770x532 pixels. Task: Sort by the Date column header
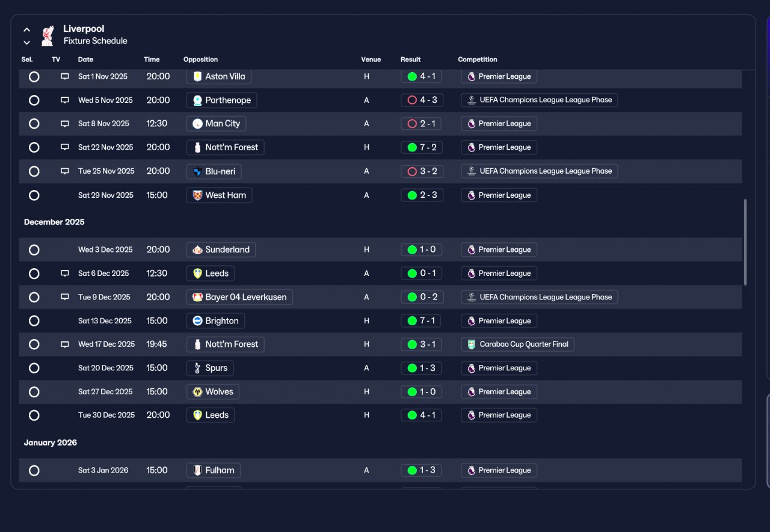[x=85, y=60]
